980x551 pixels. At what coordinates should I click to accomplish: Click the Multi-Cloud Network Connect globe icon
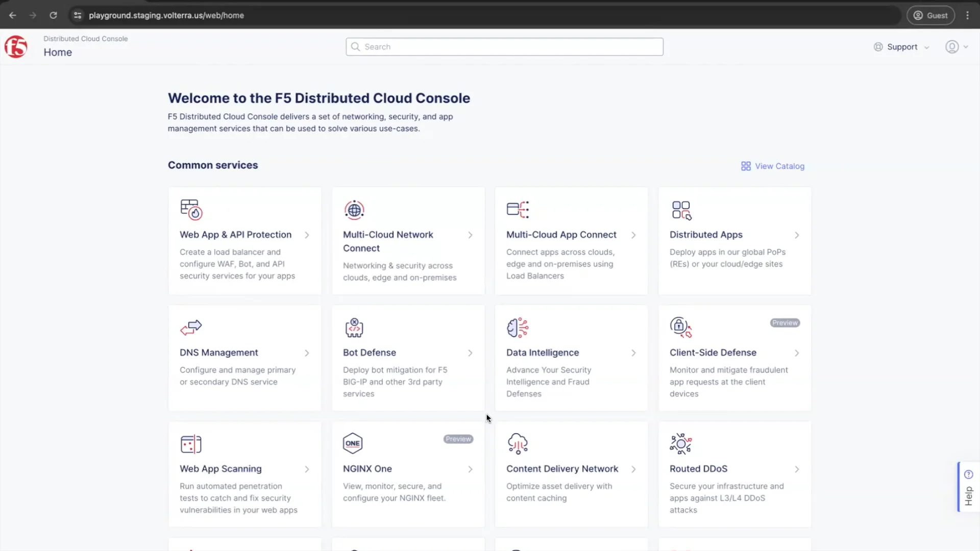pyautogui.click(x=354, y=210)
